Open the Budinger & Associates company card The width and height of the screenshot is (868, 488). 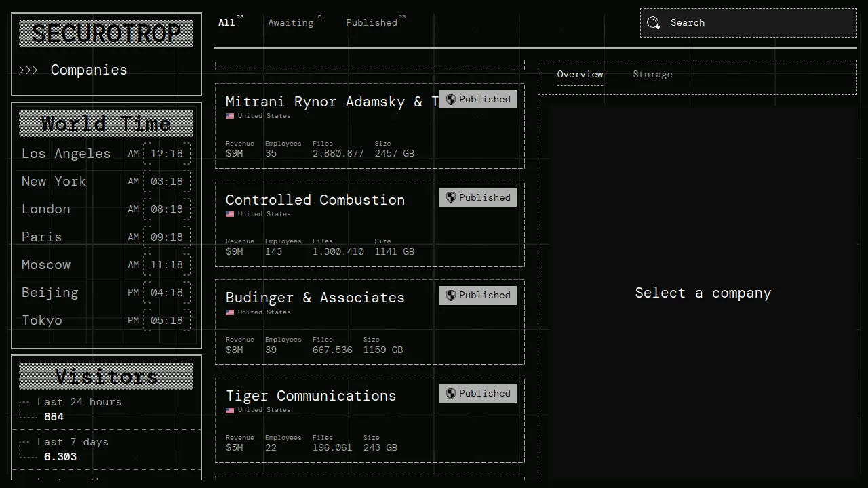[315, 298]
